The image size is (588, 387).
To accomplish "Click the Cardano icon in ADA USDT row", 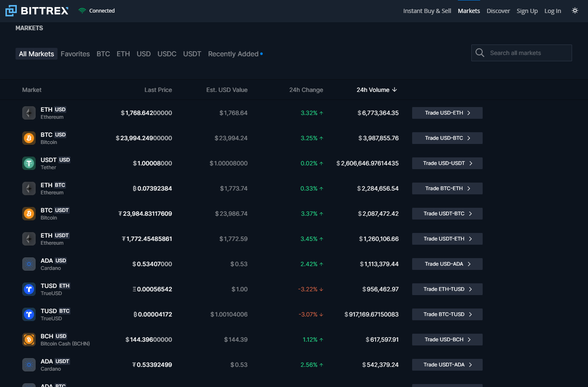I will (x=29, y=365).
